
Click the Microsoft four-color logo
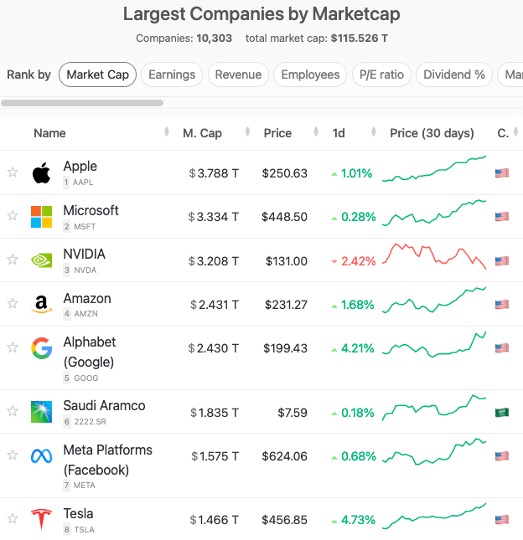click(x=41, y=217)
